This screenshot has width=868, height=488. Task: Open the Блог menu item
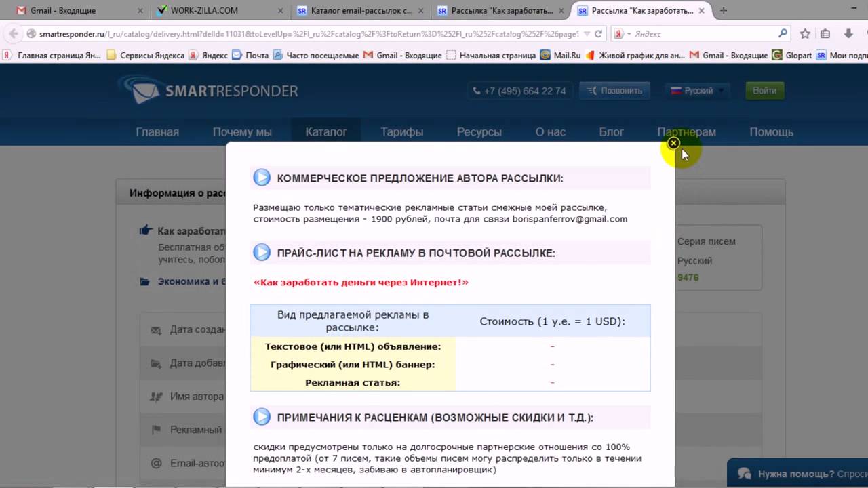[x=612, y=132]
